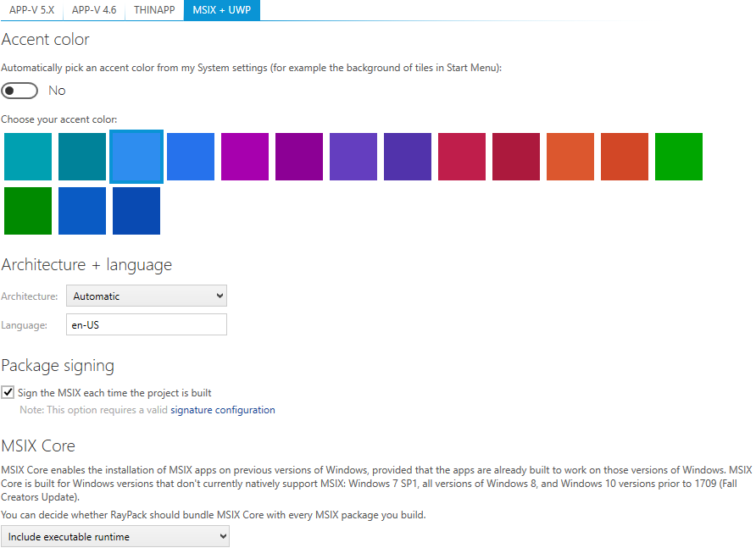Pick the light teal accent color swatch
The image size is (756, 548).
[x=28, y=157]
